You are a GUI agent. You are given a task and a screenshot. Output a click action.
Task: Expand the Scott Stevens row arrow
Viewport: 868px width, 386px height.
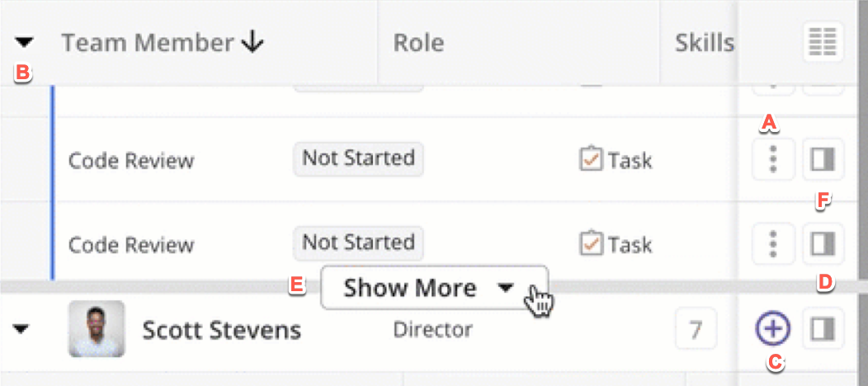pos(22,330)
